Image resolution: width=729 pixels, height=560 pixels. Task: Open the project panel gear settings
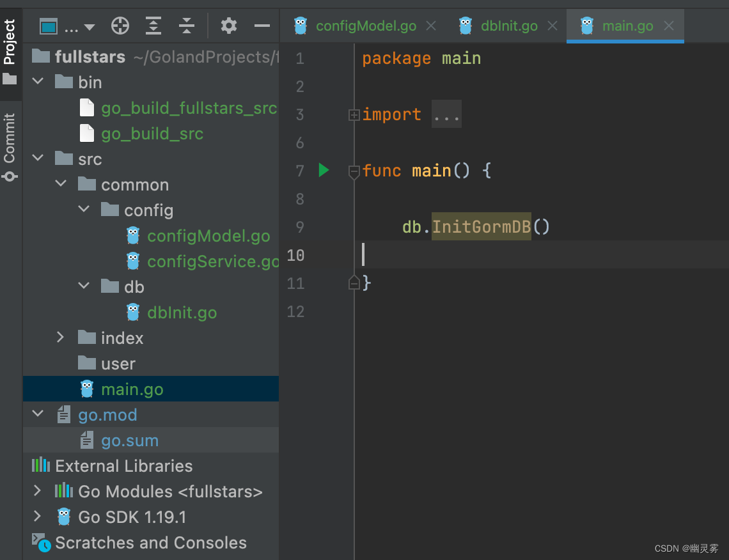coord(229,26)
